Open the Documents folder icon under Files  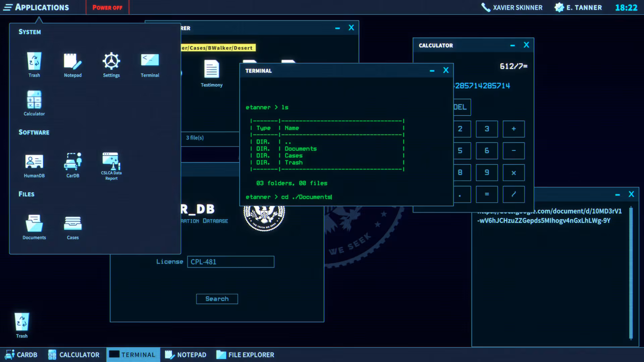tap(34, 227)
